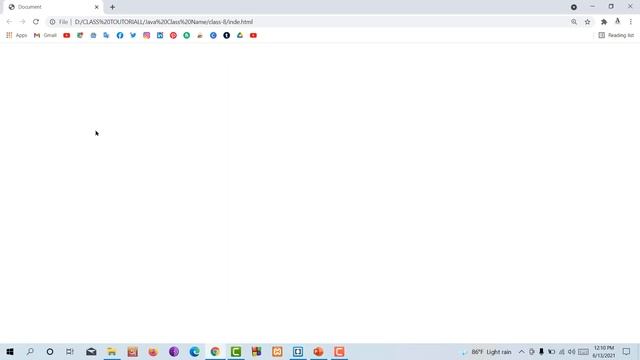
Task: Open weather widget showing Light rain
Action: (x=487, y=352)
